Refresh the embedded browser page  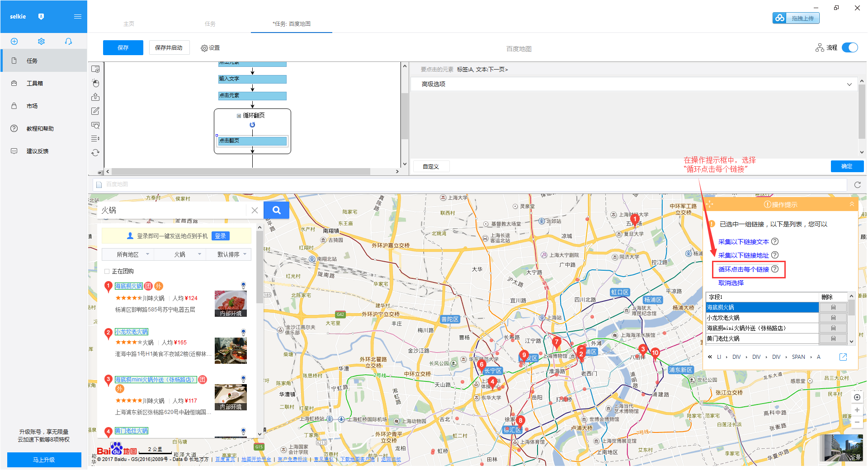[857, 185]
